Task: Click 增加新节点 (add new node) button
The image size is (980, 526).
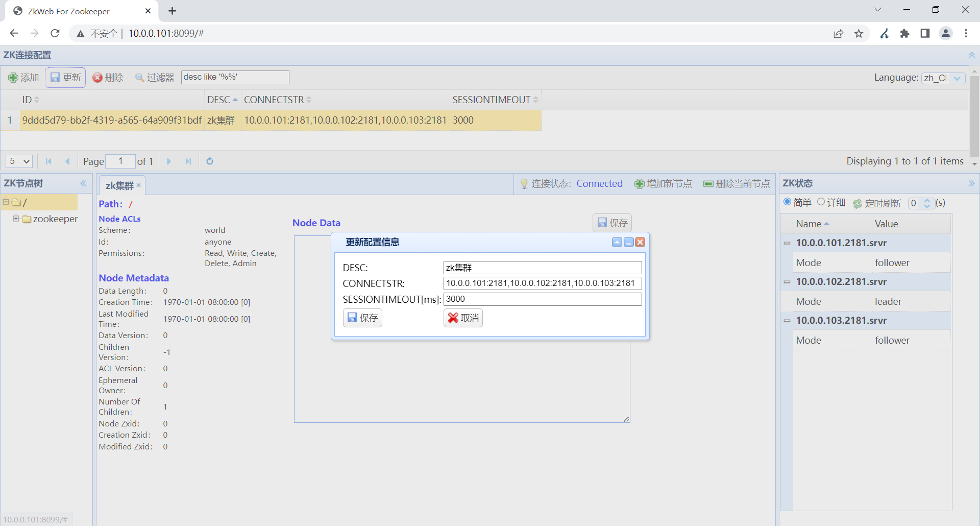Action: click(x=663, y=184)
